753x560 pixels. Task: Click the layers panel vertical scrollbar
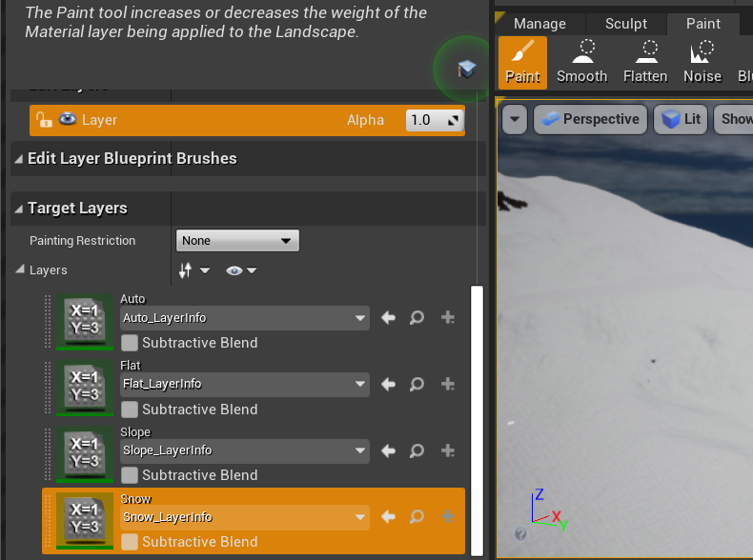click(477, 420)
